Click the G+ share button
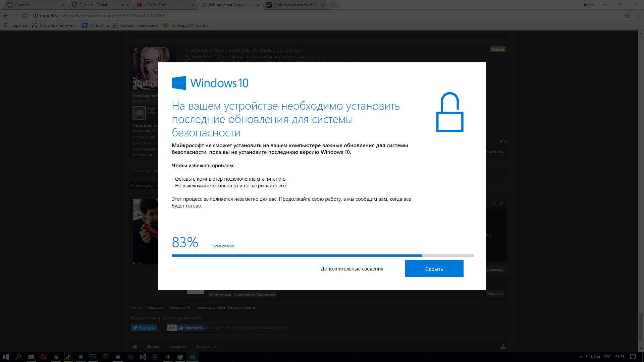The image size is (644, 362). point(172,328)
